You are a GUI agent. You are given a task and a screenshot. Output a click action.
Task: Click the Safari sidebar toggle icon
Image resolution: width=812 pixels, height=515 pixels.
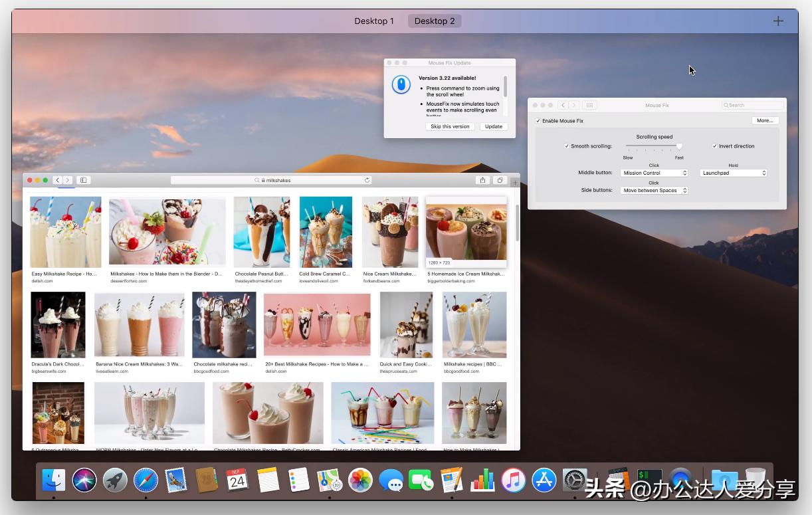pos(83,180)
